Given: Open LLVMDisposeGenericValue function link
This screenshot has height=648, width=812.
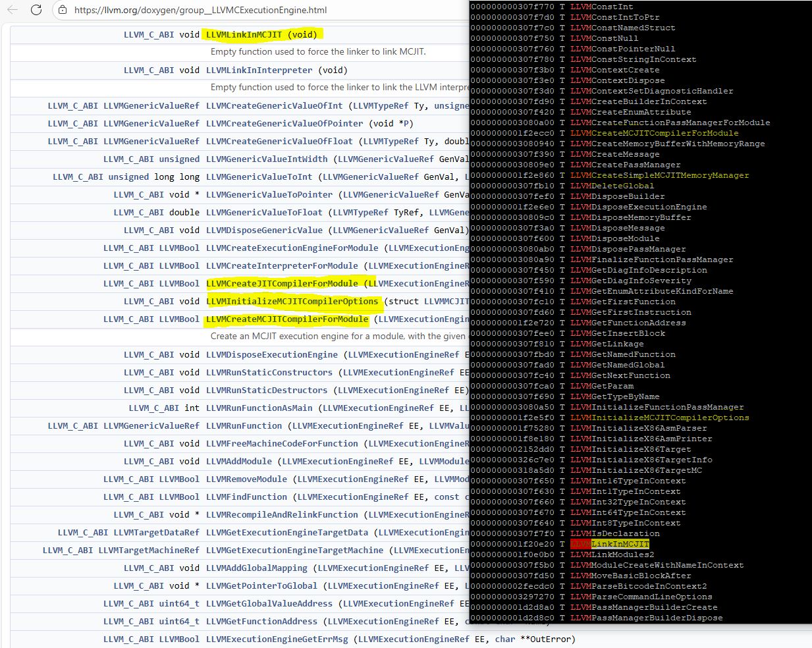Looking at the screenshot, I should pyautogui.click(x=264, y=230).
